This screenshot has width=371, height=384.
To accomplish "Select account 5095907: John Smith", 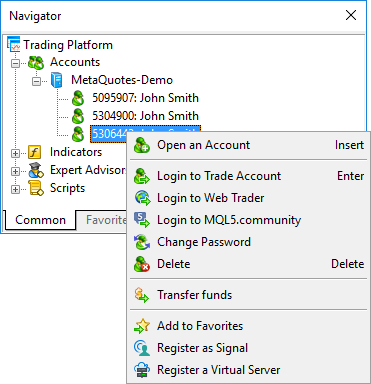I will 145,98.
